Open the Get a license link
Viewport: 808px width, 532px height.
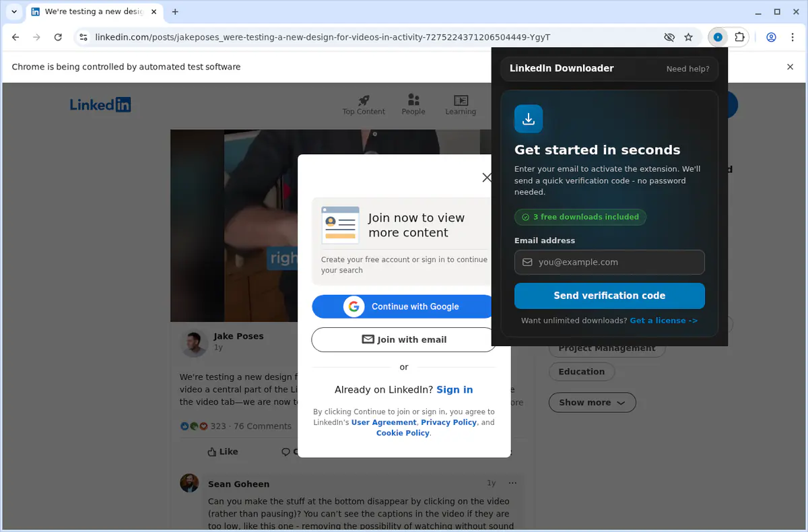click(x=663, y=321)
